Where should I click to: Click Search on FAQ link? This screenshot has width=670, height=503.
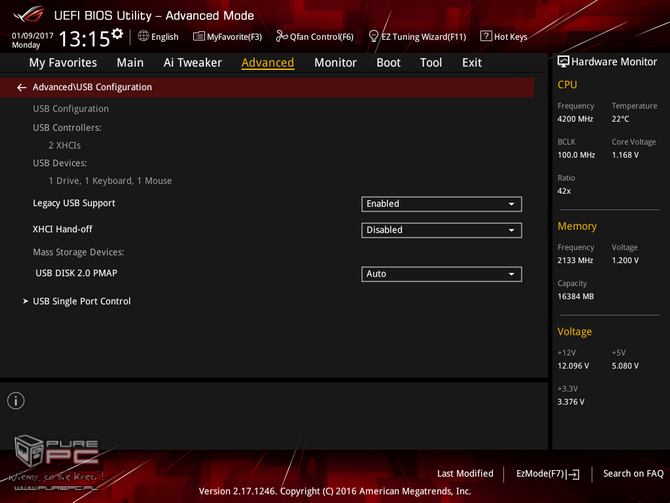click(x=633, y=474)
